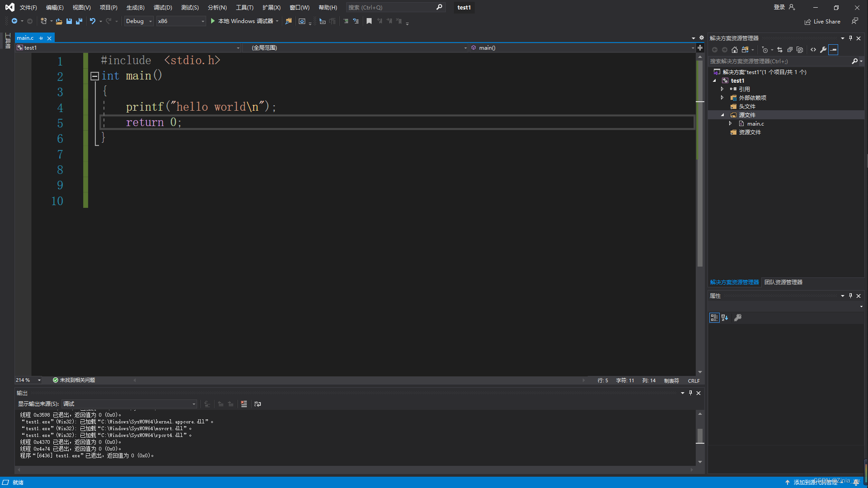The image size is (868, 488).
Task: Run the 本地 Windows 调试器
Action: click(244, 21)
